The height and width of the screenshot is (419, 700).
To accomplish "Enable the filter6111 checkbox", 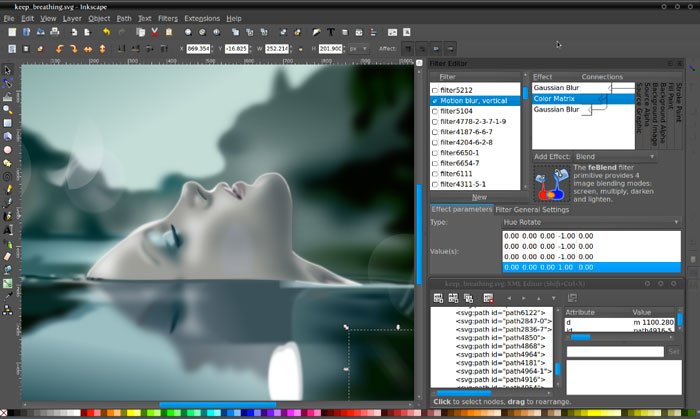I will [x=435, y=174].
